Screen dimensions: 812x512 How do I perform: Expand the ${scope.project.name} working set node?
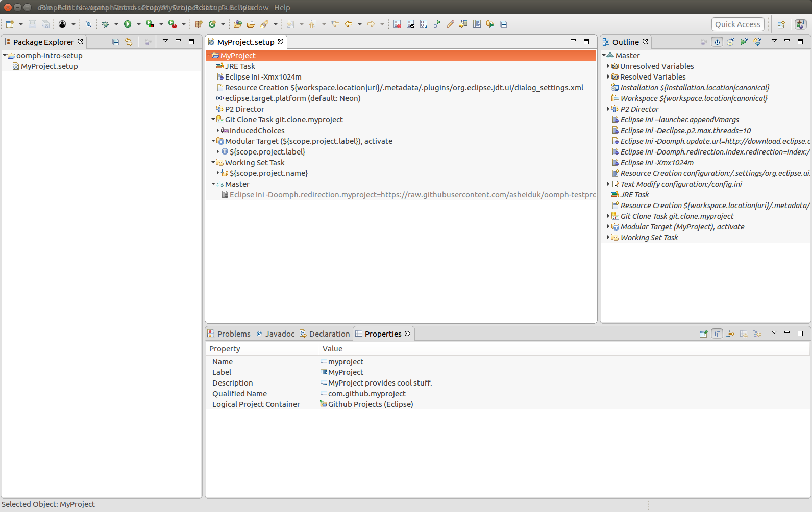[218, 173]
